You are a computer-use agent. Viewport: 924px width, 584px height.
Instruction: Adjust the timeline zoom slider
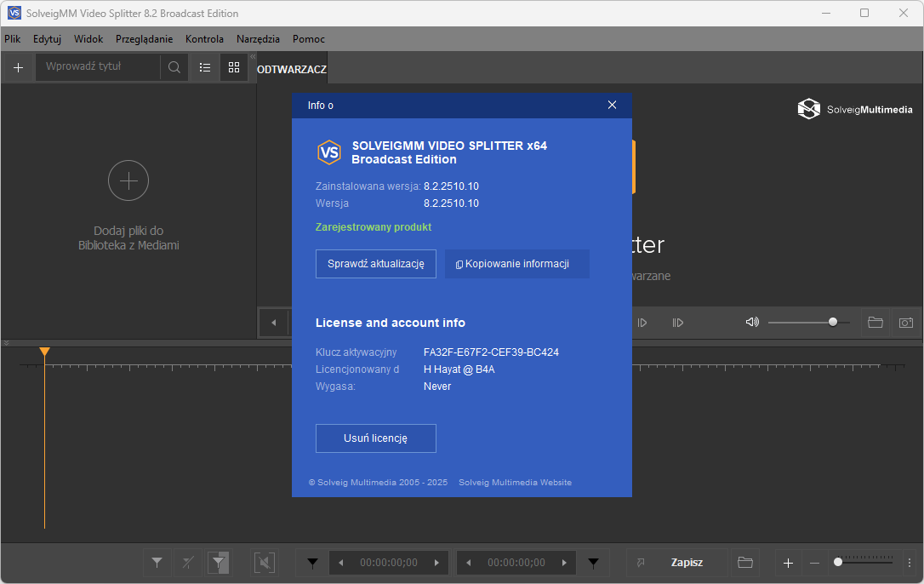[x=864, y=562]
